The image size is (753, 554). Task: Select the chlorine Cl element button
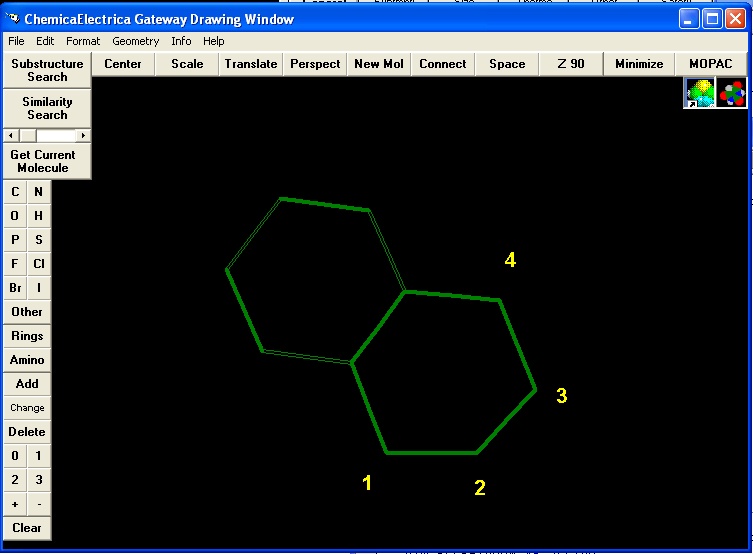click(39, 264)
